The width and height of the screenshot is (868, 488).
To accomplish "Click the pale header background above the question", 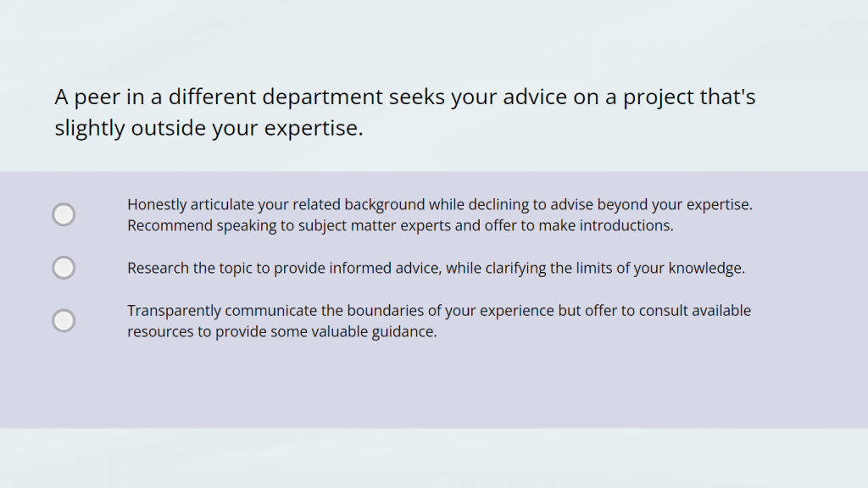I will tap(434, 38).
